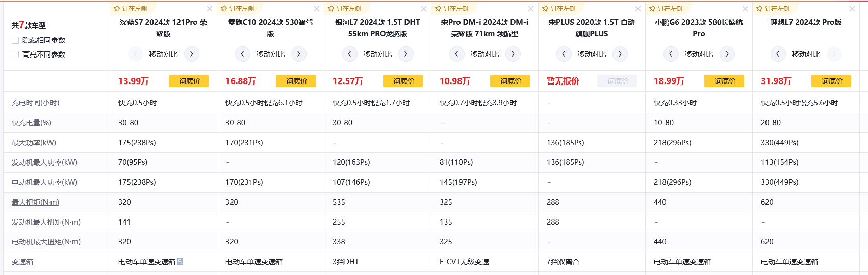The width and height of the screenshot is (868, 275).
Task: Ask for the 18.99万 小鹏G6 lowest price
Action: coord(724,81)
